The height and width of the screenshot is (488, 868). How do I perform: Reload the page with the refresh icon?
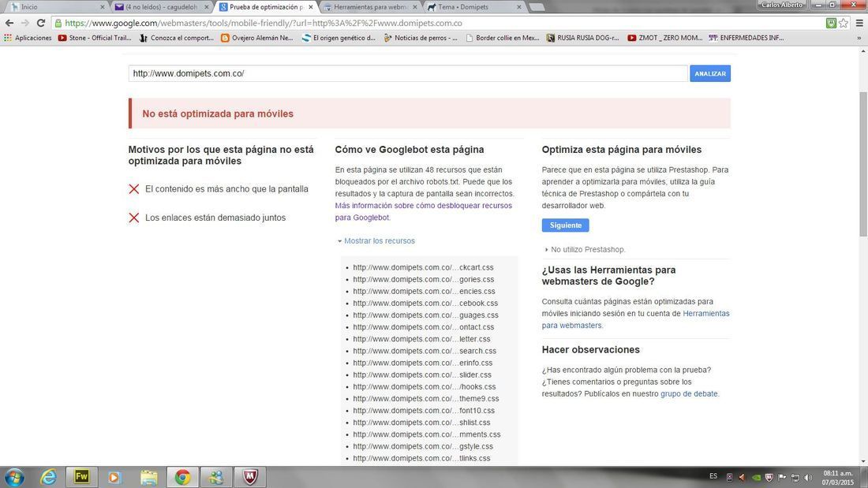coord(41,23)
